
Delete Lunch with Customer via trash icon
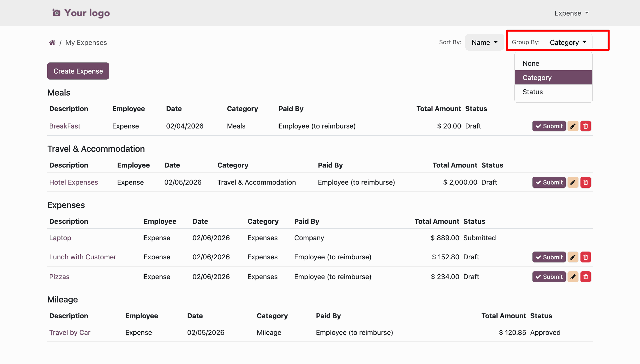click(585, 257)
